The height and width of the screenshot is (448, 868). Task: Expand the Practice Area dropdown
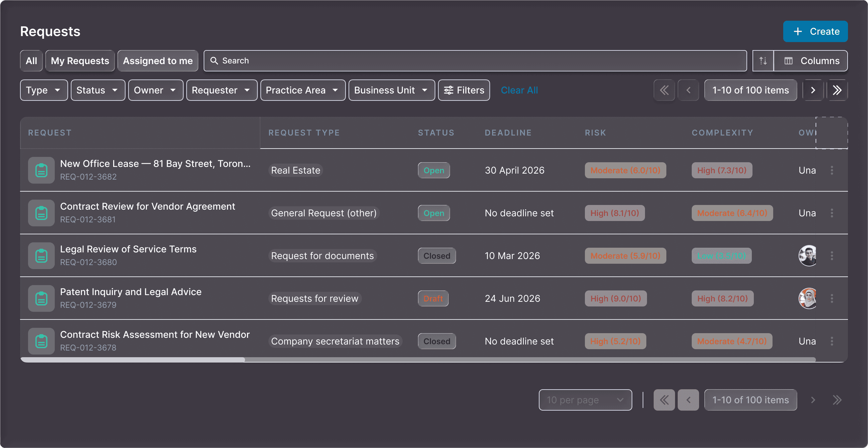302,90
